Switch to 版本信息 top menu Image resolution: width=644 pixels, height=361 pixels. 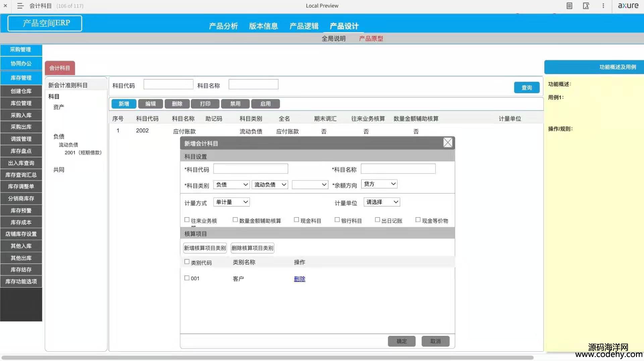264,26
